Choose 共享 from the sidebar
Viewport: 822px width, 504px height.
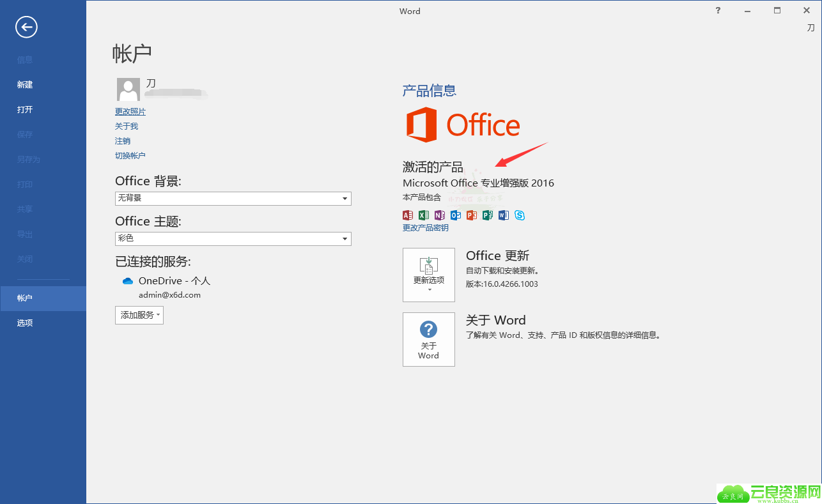pyautogui.click(x=25, y=209)
